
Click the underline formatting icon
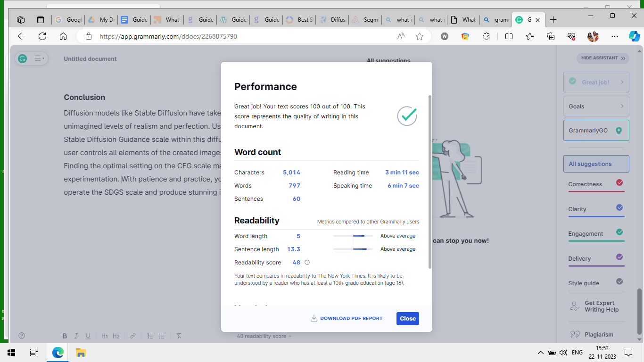click(88, 336)
